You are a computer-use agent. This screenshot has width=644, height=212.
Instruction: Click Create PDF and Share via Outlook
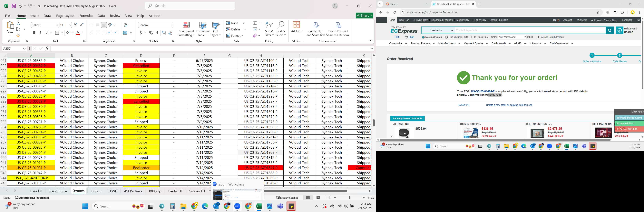(x=338, y=29)
